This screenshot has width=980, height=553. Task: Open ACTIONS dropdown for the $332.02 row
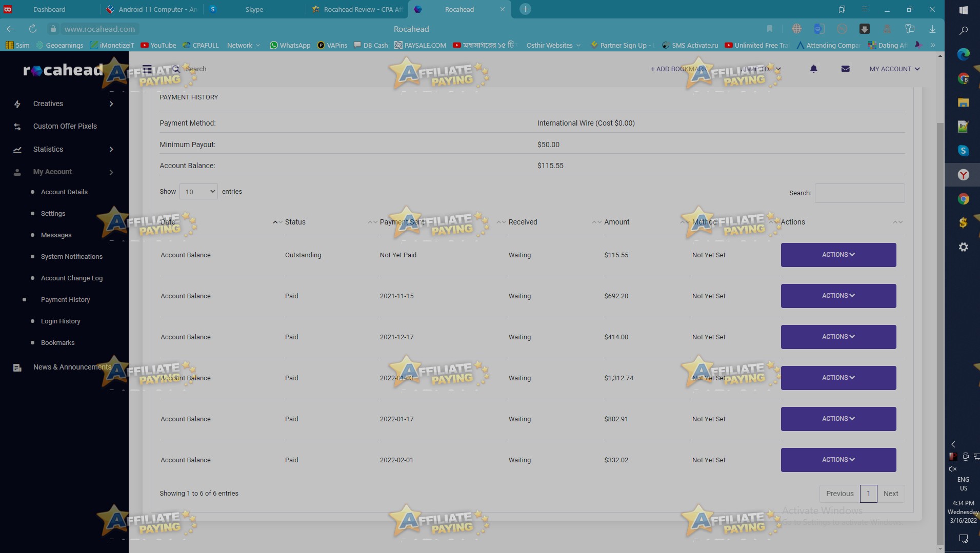[x=838, y=460]
